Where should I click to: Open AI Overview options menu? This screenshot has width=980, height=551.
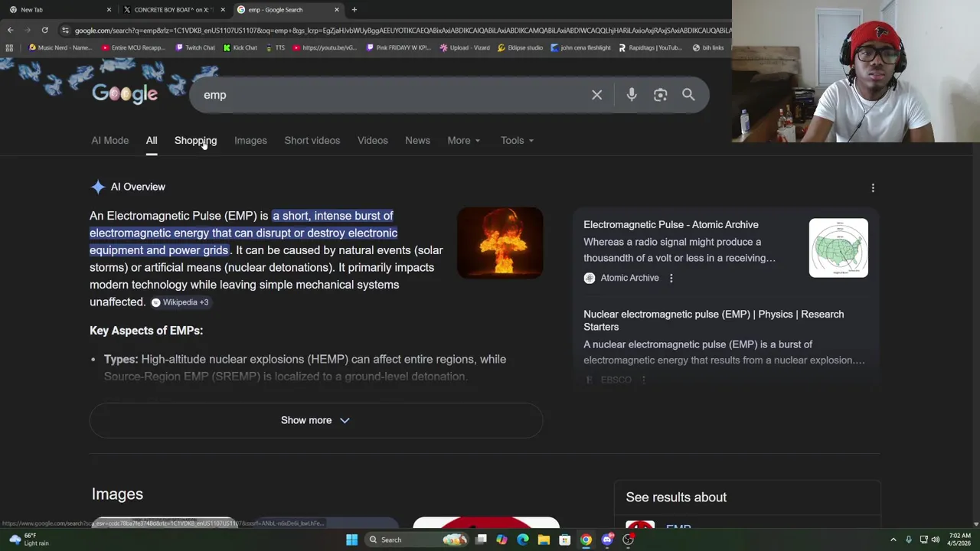(x=873, y=187)
